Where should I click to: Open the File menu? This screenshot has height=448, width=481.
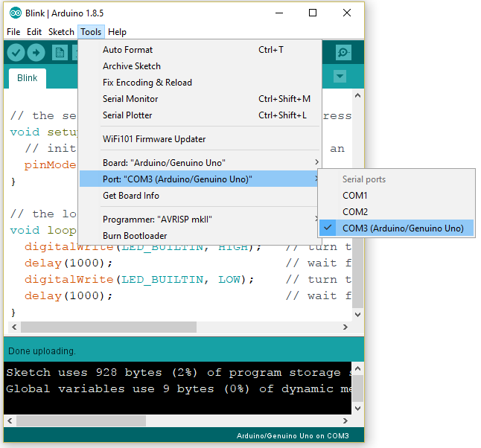click(13, 32)
